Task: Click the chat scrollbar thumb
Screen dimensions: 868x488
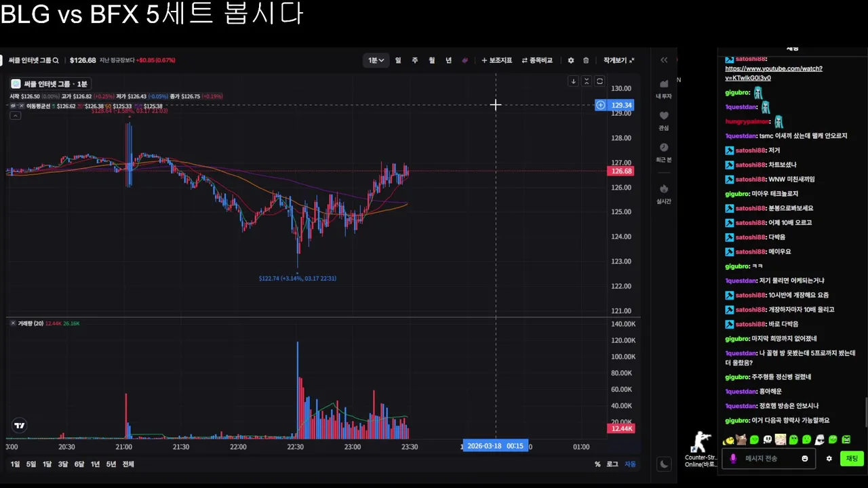Action: (x=866, y=413)
